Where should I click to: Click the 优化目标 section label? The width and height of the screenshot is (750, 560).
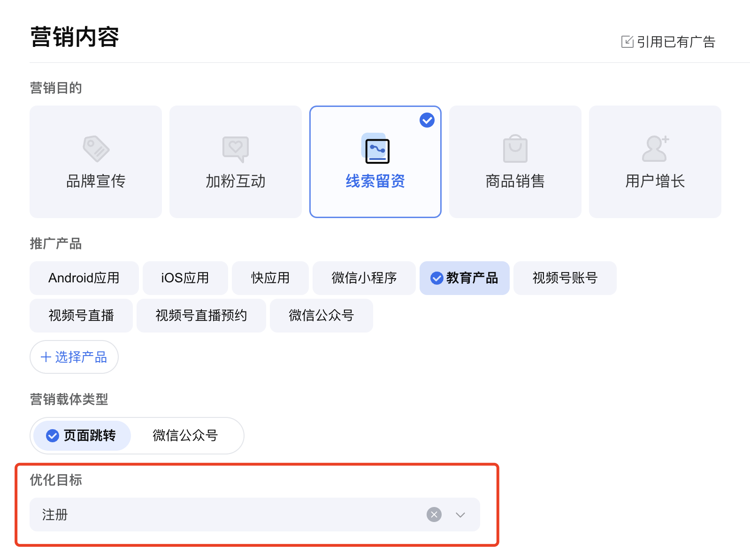coord(56,480)
